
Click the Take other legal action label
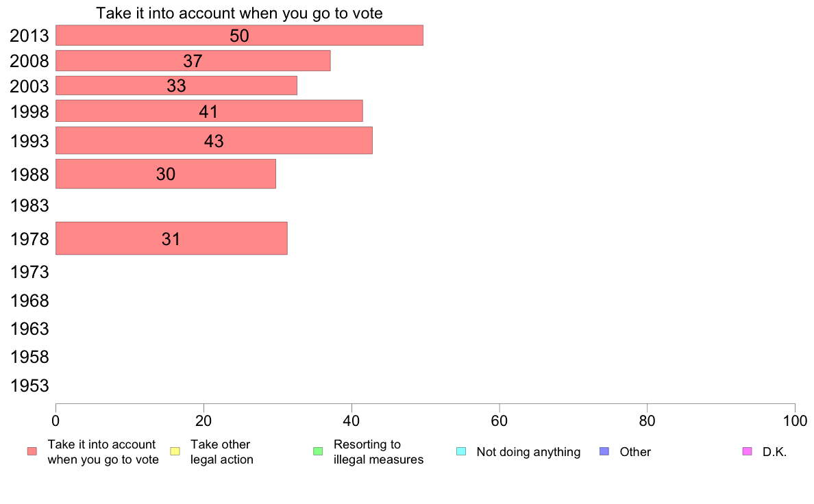[222, 452]
